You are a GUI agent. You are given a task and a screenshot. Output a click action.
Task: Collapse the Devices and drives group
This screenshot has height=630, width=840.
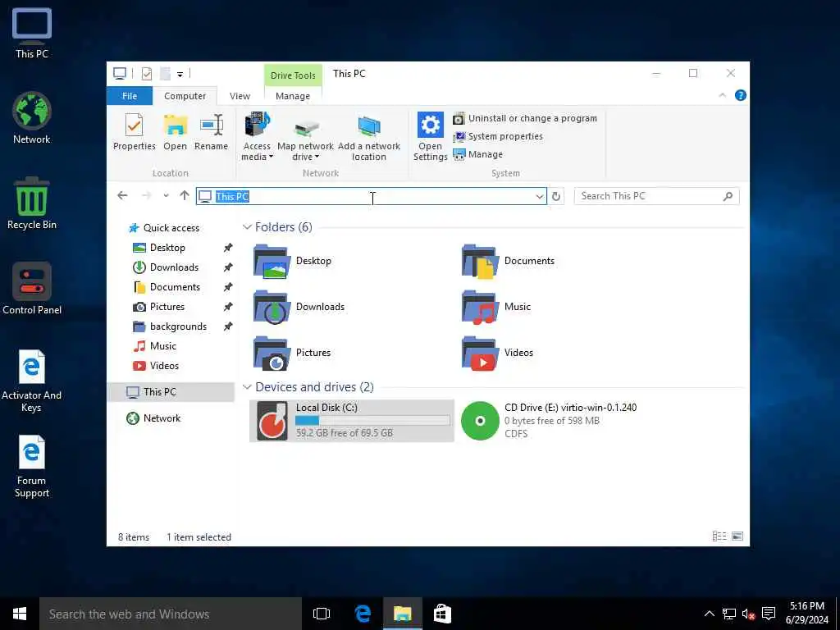[247, 387]
